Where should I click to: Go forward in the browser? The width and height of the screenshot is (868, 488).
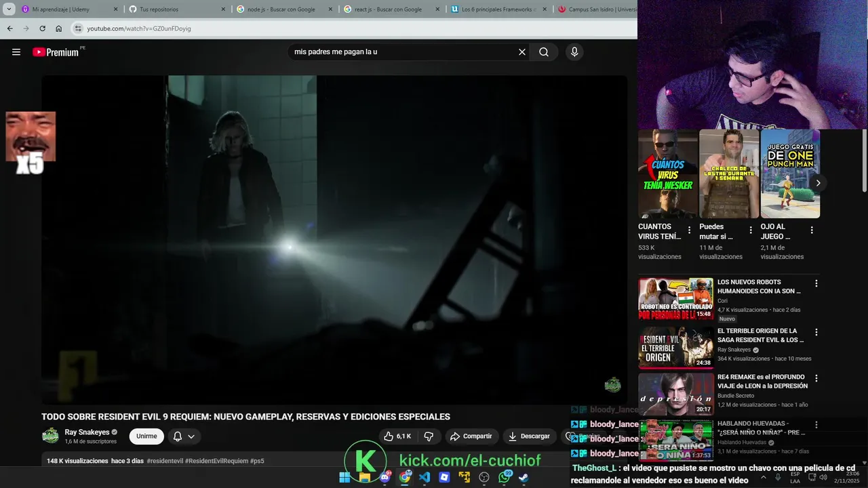[26, 28]
